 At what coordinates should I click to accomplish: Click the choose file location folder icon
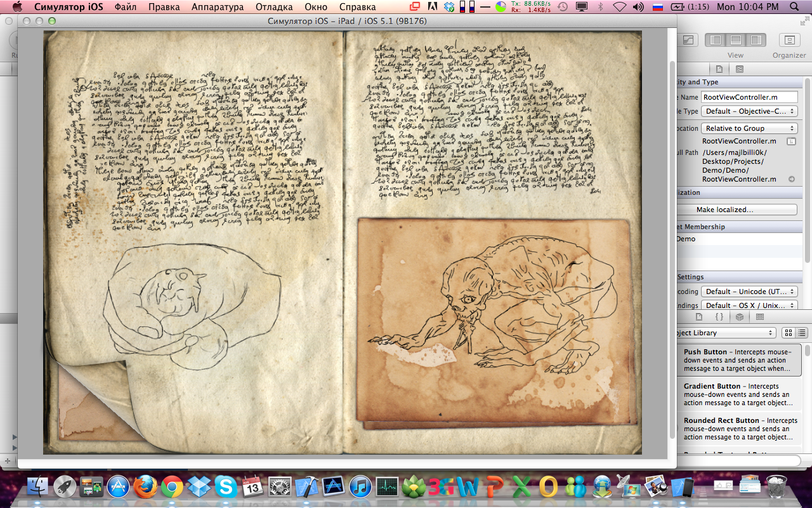791,141
